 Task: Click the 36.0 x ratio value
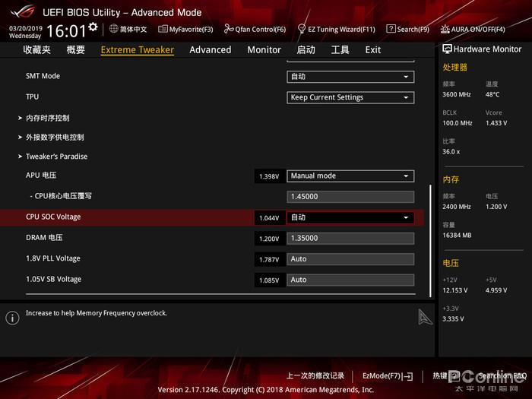click(451, 152)
